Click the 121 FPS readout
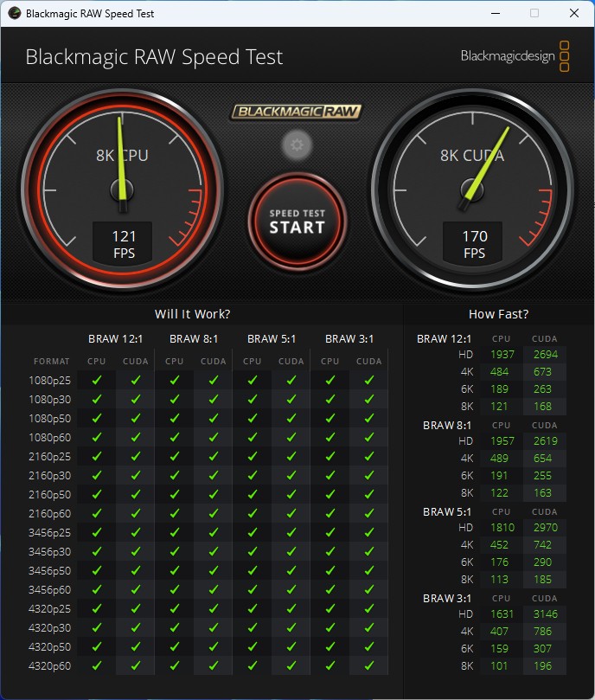This screenshot has height=700, width=595. (x=123, y=244)
